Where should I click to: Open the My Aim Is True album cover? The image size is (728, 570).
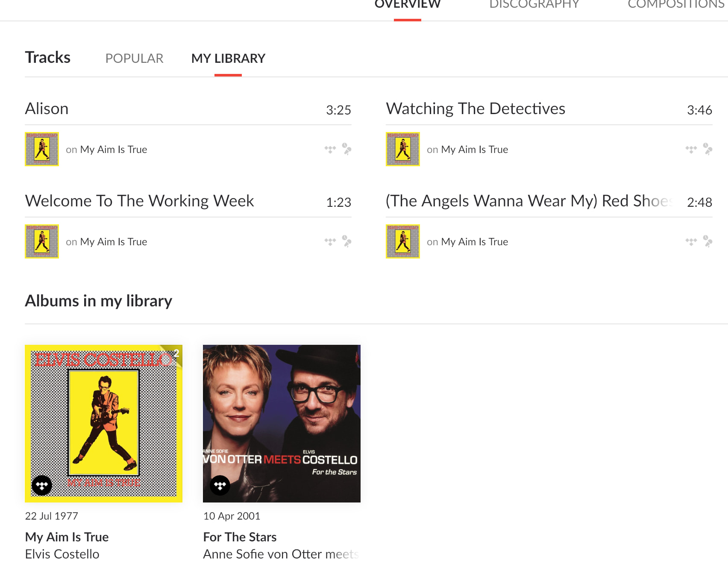(x=104, y=423)
